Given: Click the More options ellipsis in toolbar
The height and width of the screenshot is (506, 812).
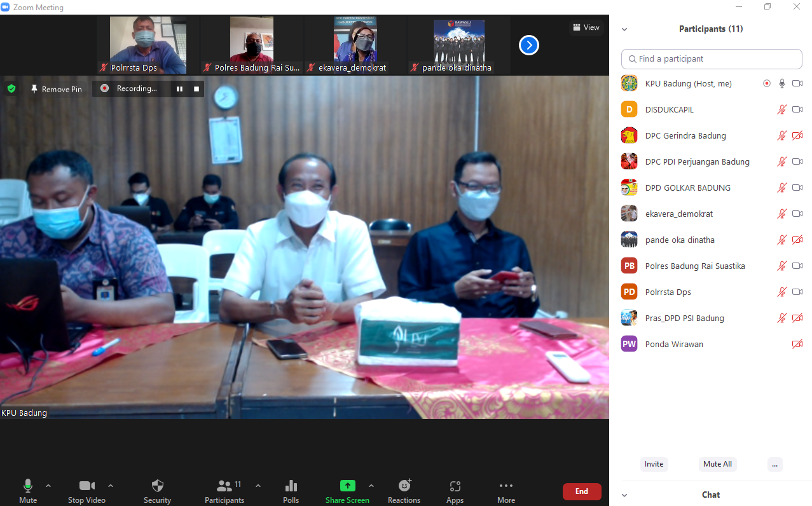Looking at the screenshot, I should coord(506,486).
